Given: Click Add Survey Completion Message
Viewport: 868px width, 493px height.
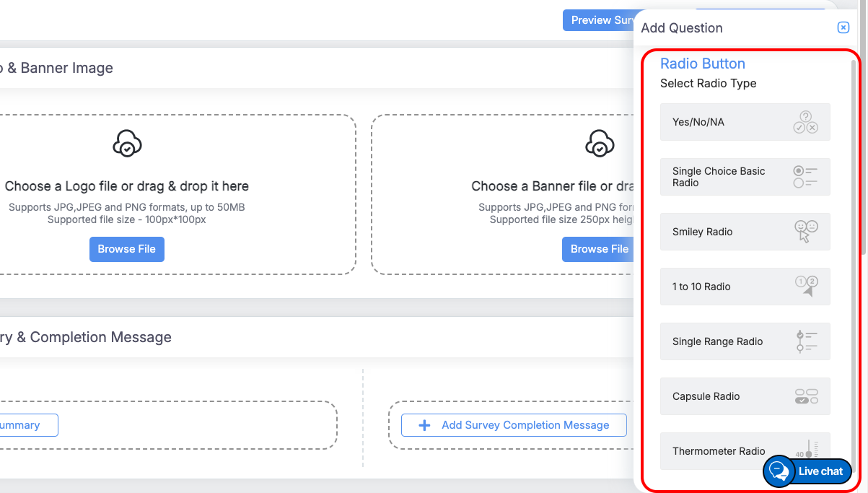Looking at the screenshot, I should pos(514,425).
